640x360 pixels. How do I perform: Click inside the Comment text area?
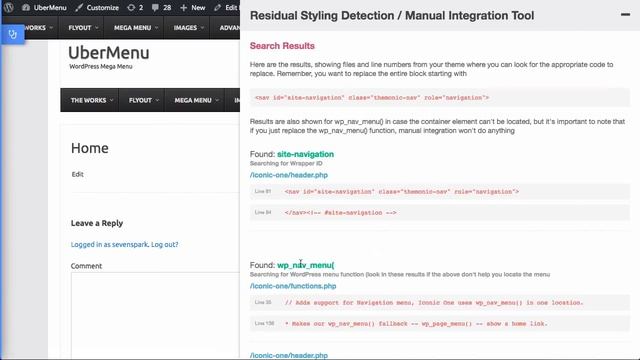pyautogui.click(x=155, y=315)
